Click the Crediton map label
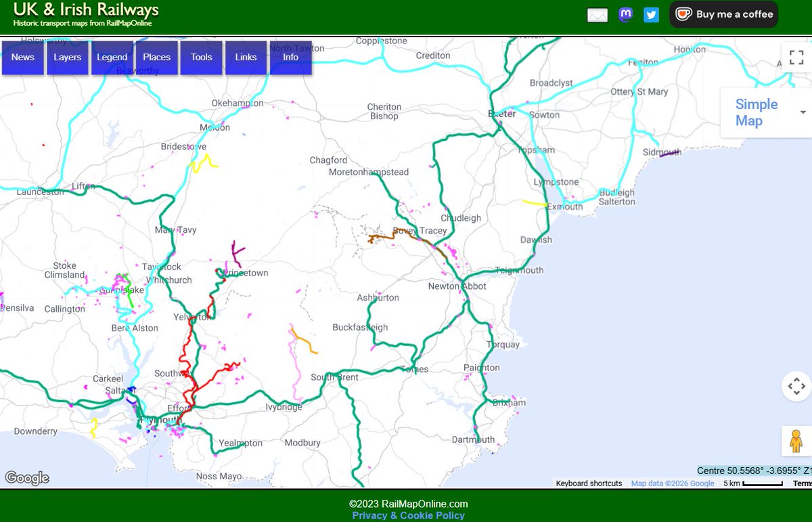812x522 pixels. [432, 56]
